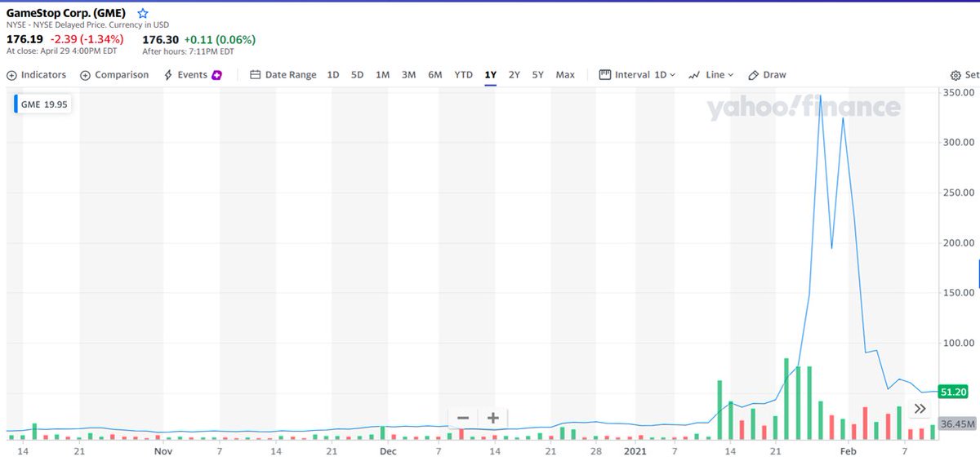980x470 pixels.
Task: Click the Date Range calendar icon
Action: click(x=255, y=74)
